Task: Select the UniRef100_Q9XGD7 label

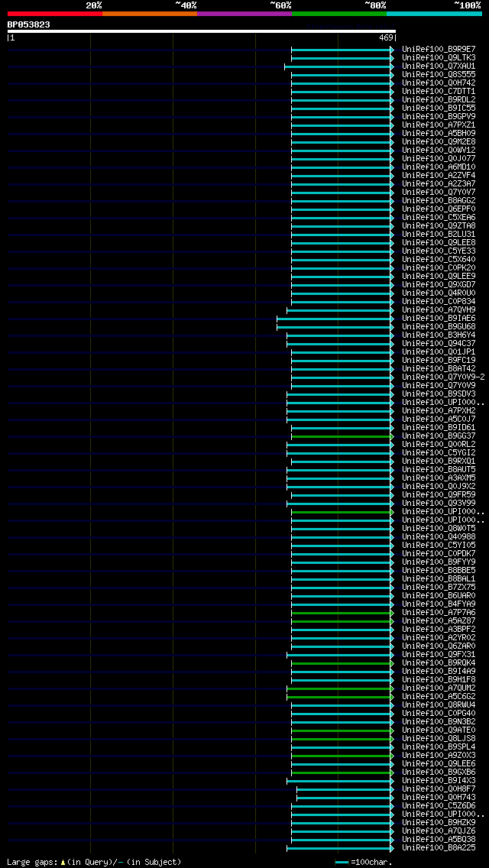Action: [x=439, y=284]
